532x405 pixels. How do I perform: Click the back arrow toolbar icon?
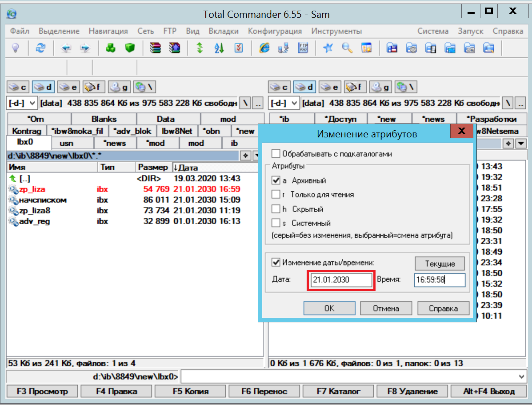click(66, 48)
